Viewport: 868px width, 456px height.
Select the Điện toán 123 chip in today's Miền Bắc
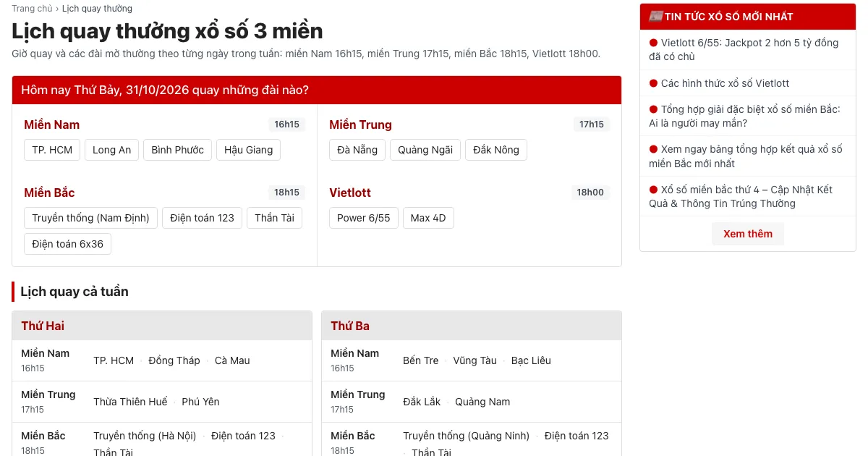click(202, 218)
